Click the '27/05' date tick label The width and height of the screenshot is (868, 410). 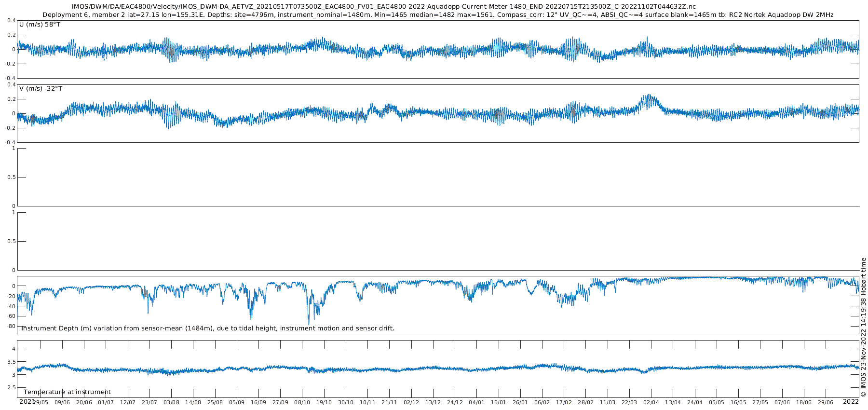pos(760,402)
